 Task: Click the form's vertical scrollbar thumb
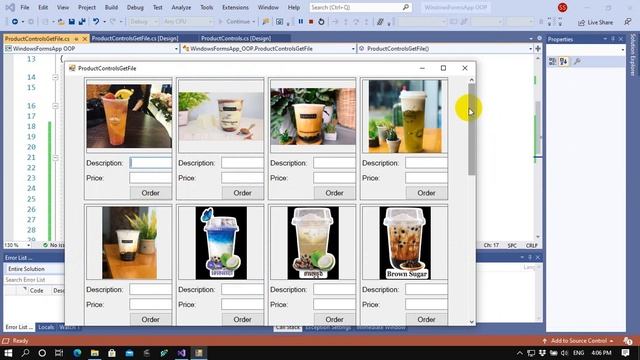point(472,130)
